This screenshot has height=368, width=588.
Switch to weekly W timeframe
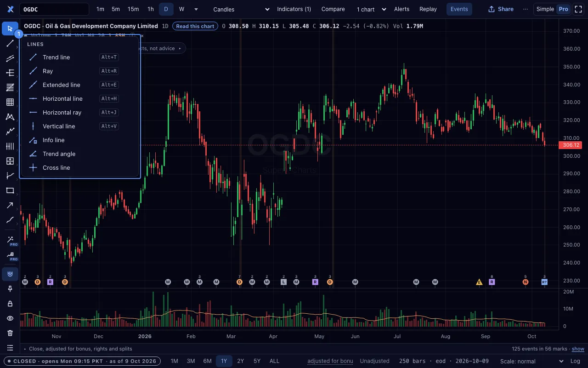(x=182, y=9)
